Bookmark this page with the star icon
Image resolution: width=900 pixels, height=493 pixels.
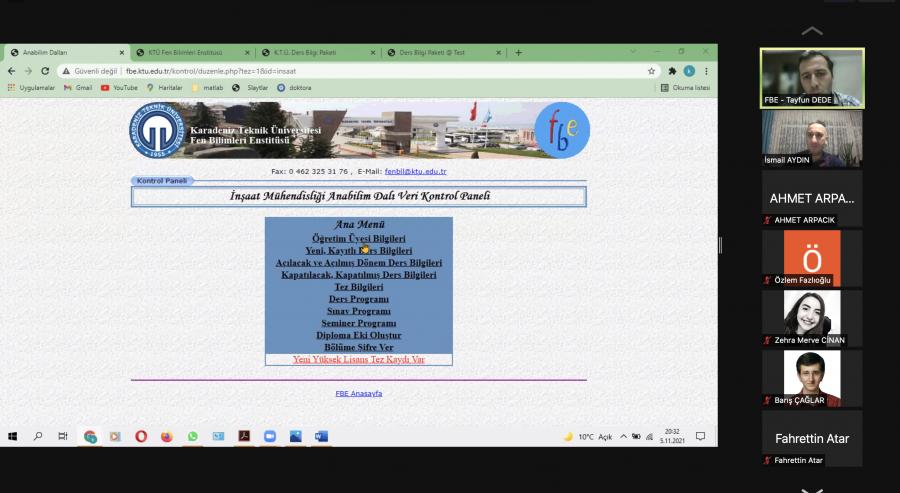click(651, 71)
